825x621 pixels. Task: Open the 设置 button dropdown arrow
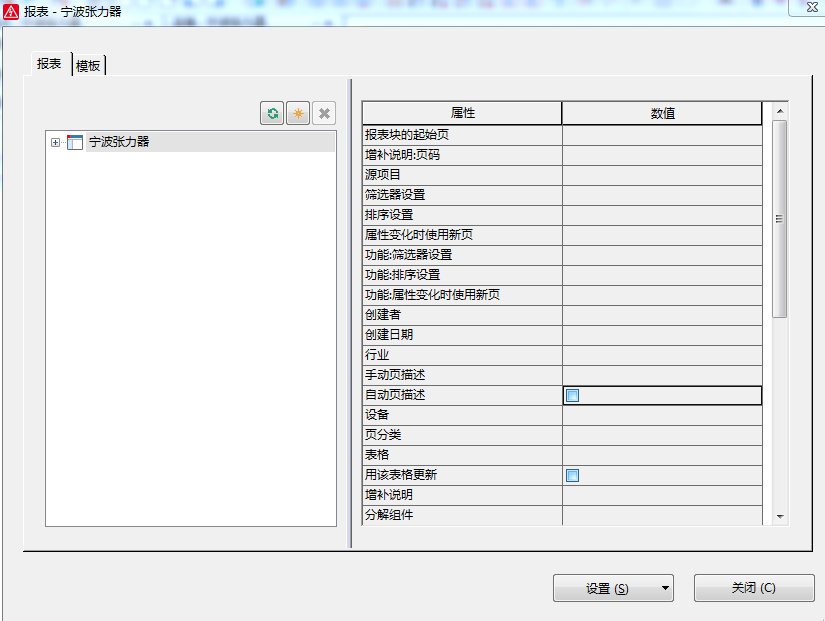[x=664, y=588]
